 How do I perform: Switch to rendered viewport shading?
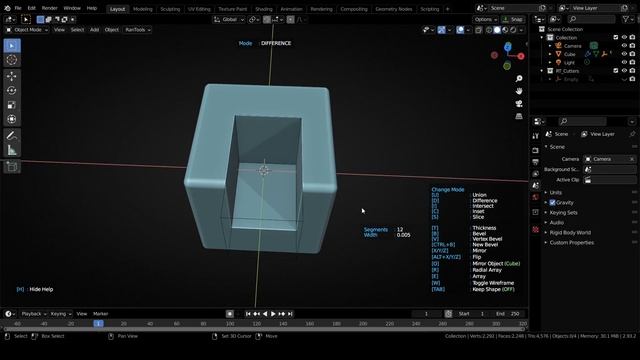513,30
